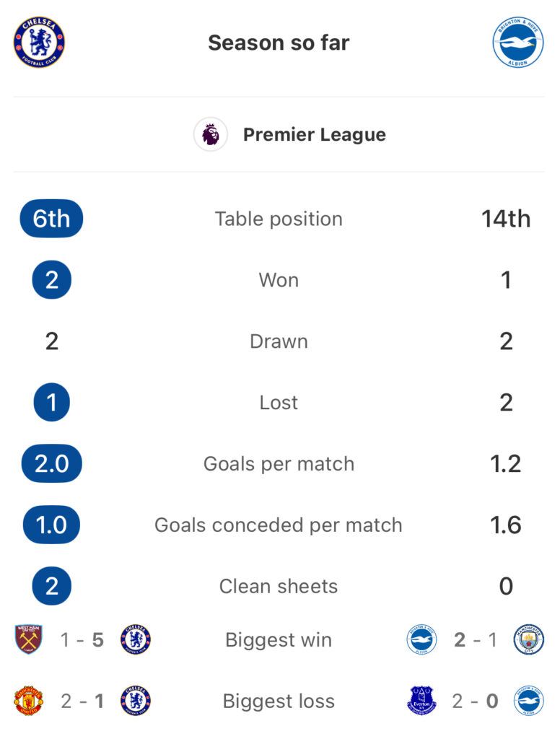Tap the 1.0 goals conceded badge

[x=51, y=525]
